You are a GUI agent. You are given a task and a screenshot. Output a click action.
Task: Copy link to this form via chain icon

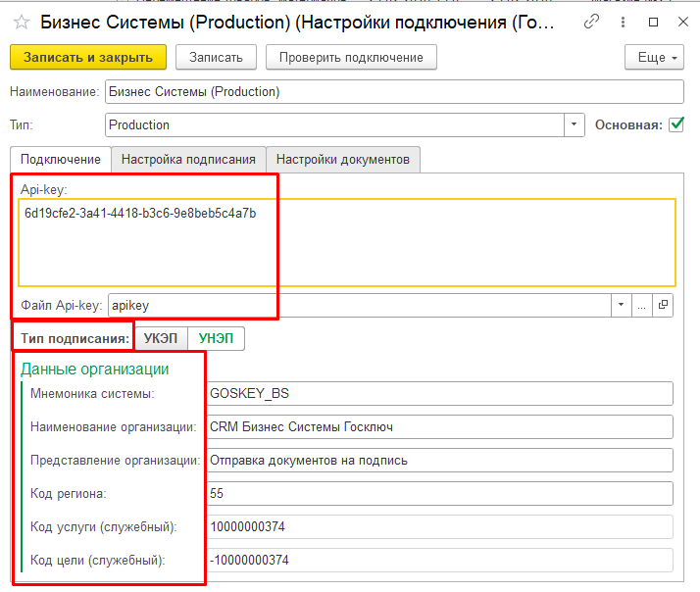pos(591,22)
